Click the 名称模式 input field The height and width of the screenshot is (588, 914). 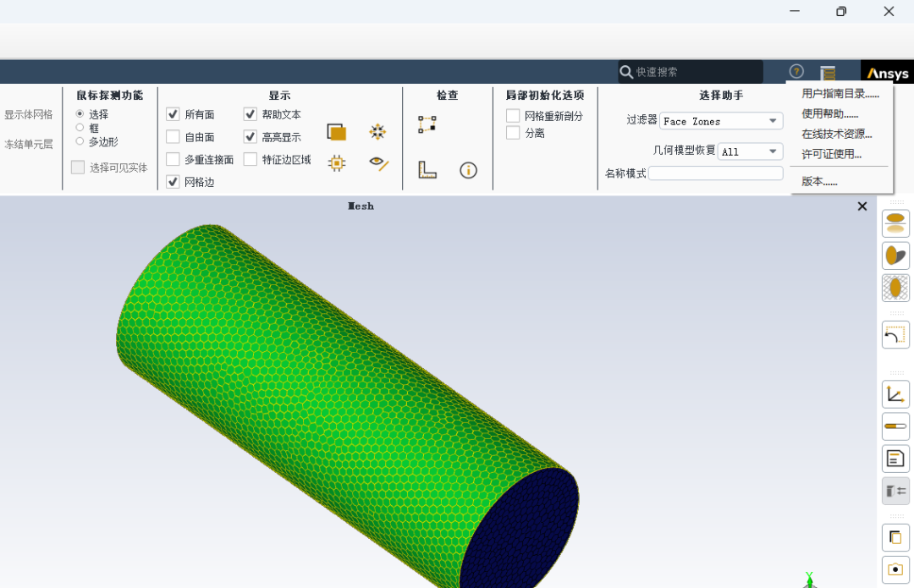click(716, 173)
